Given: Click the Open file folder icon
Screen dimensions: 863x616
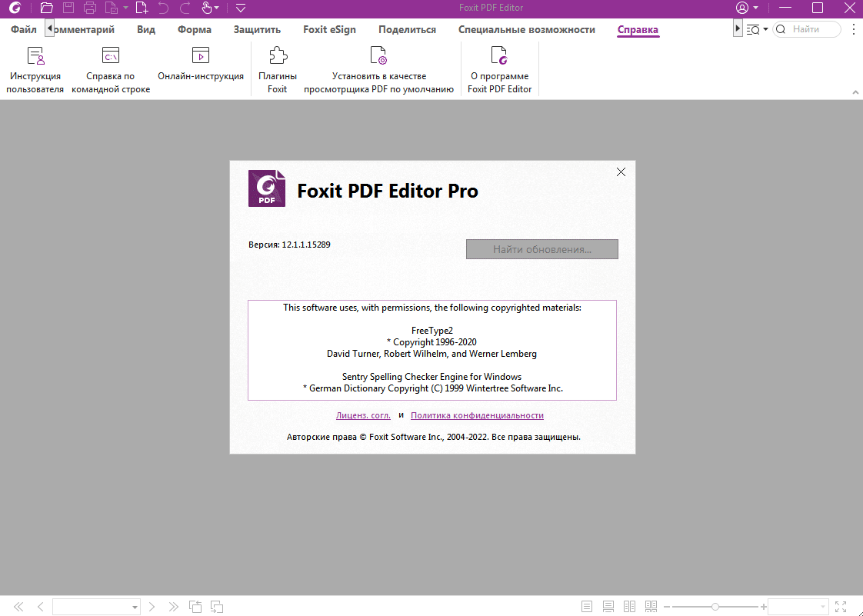Looking at the screenshot, I should tap(47, 8).
